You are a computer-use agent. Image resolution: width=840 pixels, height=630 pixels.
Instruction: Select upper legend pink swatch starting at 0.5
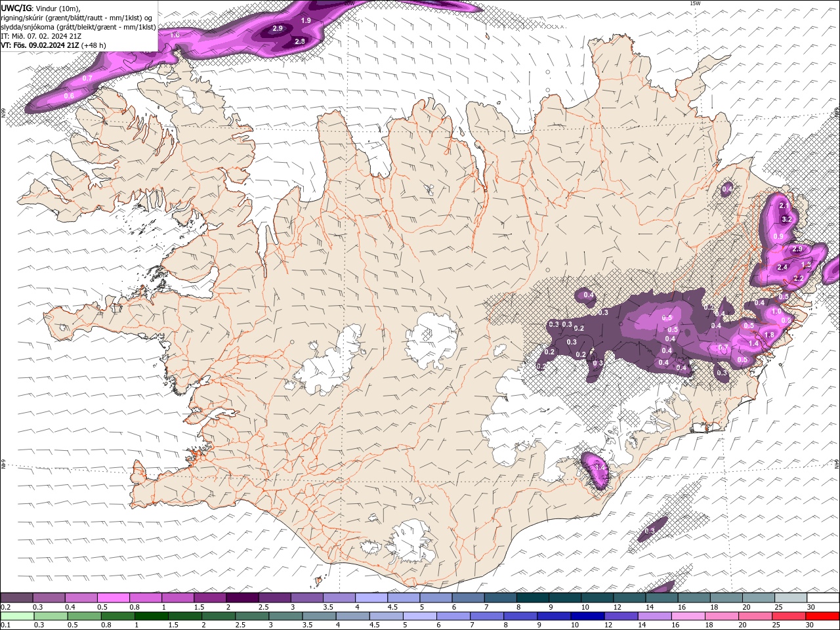pos(113,598)
